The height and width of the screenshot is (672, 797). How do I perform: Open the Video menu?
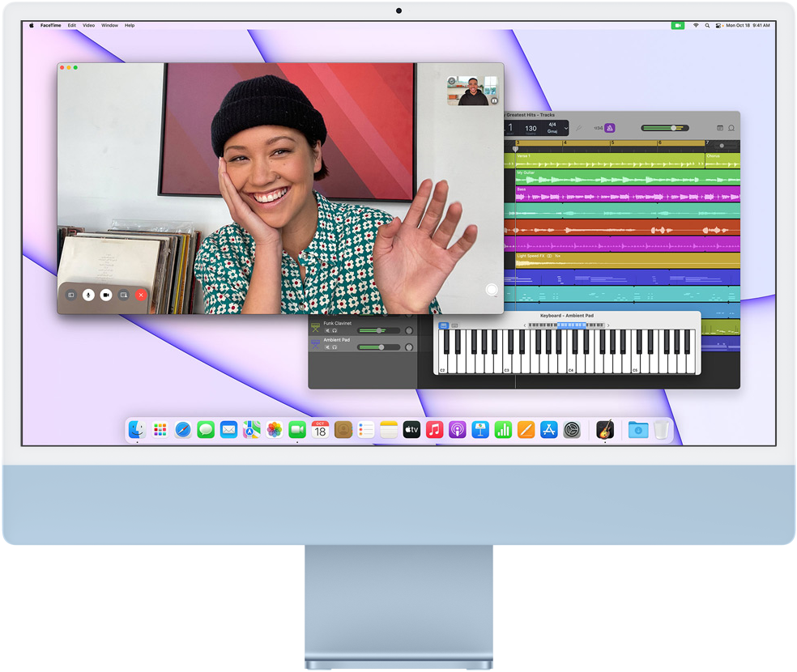pos(88,25)
